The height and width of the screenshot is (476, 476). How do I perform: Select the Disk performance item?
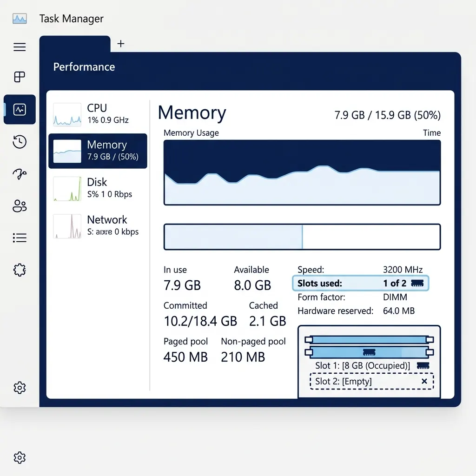point(98,189)
